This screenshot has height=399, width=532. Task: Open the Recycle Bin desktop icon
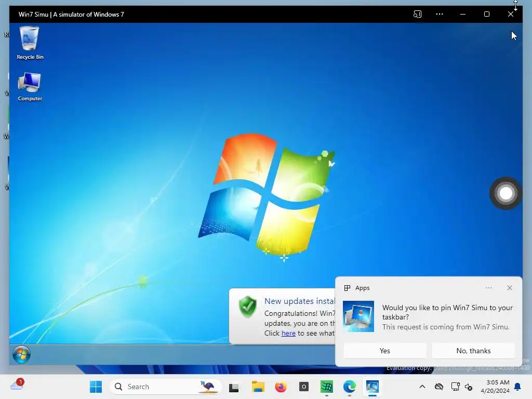click(30, 43)
